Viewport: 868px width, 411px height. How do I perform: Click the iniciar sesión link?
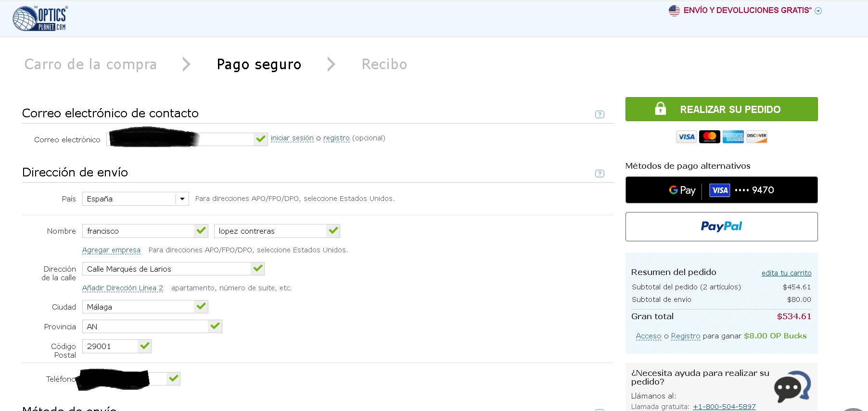[x=292, y=138]
